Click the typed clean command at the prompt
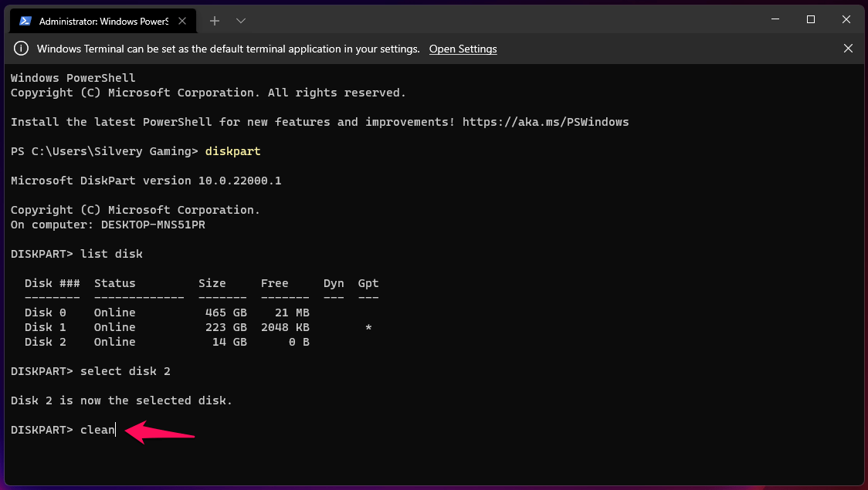868x490 pixels. pos(97,430)
